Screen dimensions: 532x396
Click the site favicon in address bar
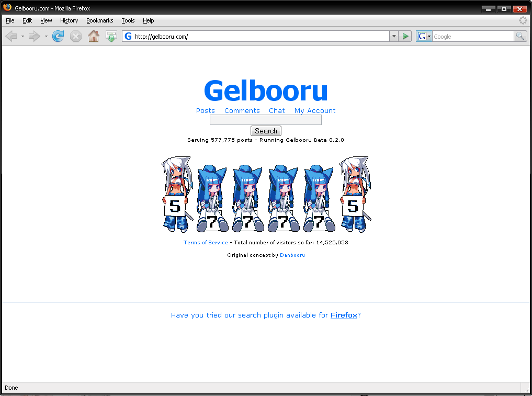tap(128, 36)
